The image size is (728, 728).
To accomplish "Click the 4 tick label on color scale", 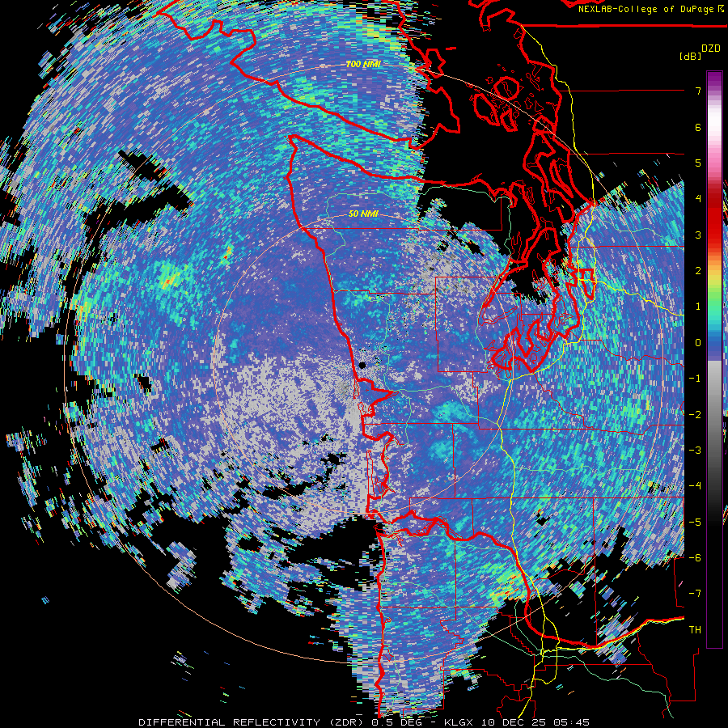I will pyautogui.click(x=698, y=199).
